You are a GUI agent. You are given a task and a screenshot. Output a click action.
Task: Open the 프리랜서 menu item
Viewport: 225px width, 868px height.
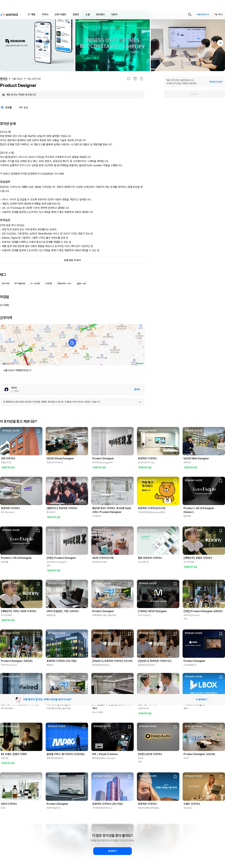100,14
